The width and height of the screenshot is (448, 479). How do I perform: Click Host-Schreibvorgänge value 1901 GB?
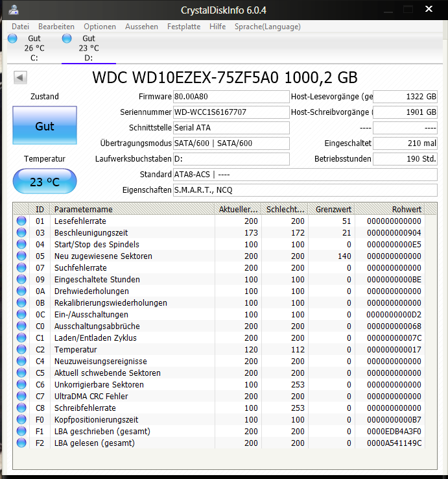tap(405, 112)
